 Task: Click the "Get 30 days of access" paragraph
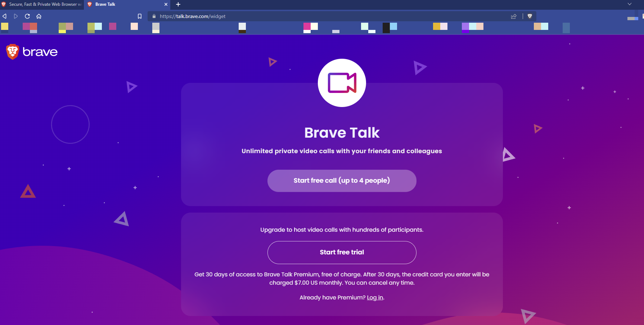[x=342, y=279]
